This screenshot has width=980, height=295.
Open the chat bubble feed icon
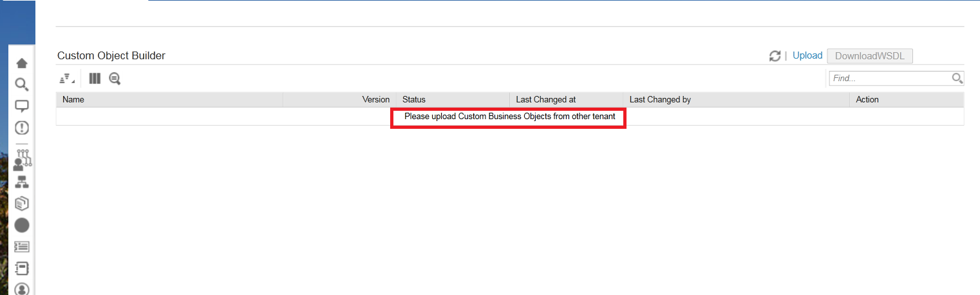[x=22, y=106]
